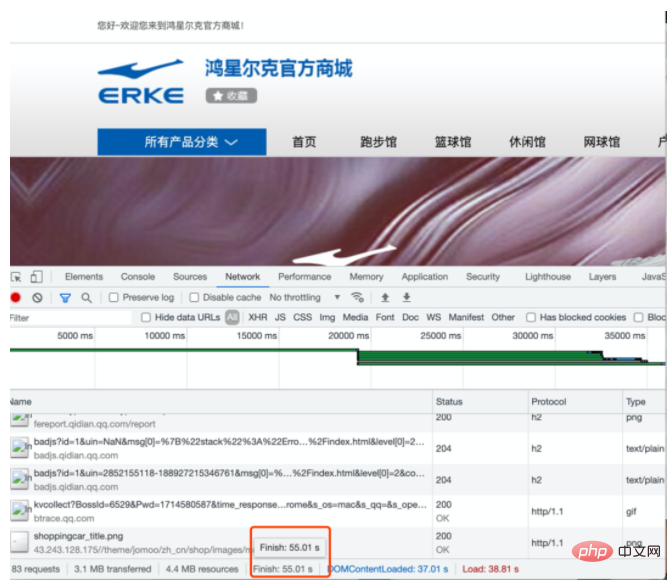Click the shoppingcar_title.png row thumbnail icon
671x584 pixels.
tap(19, 542)
